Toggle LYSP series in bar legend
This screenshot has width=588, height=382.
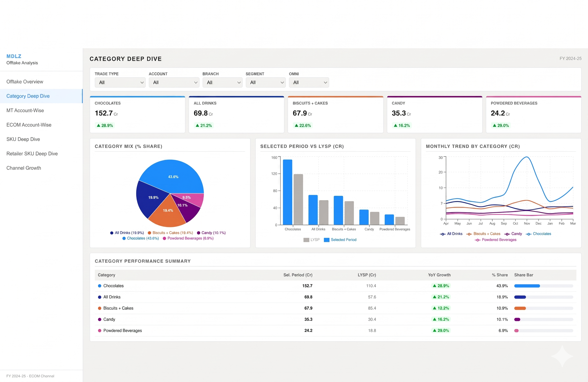(x=311, y=240)
